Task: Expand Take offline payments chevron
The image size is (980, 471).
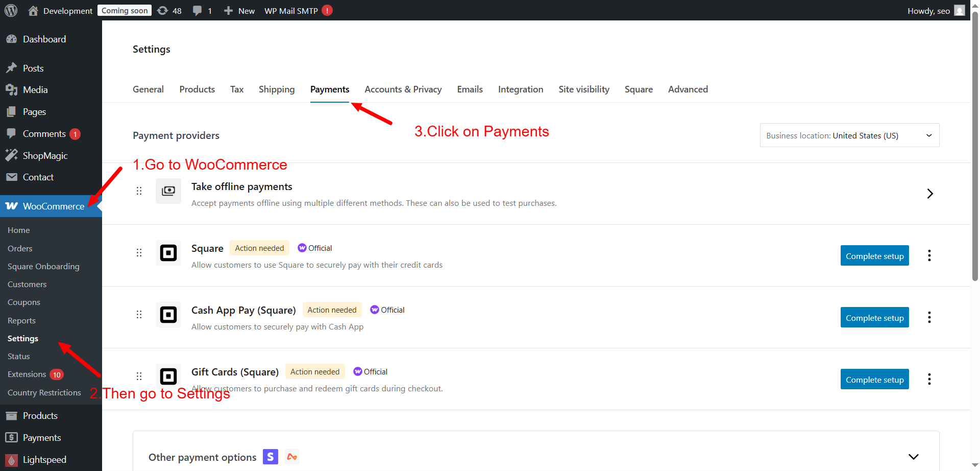Action: click(930, 194)
